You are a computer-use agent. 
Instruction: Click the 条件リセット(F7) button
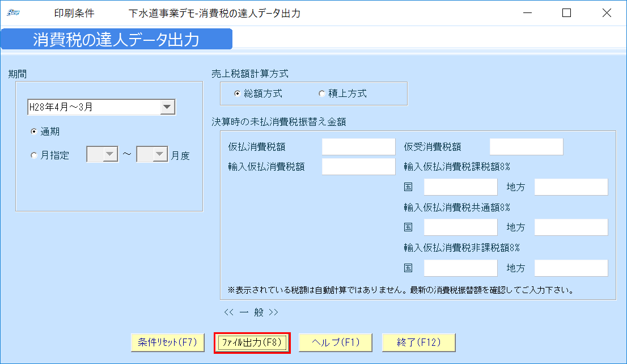coord(167,342)
